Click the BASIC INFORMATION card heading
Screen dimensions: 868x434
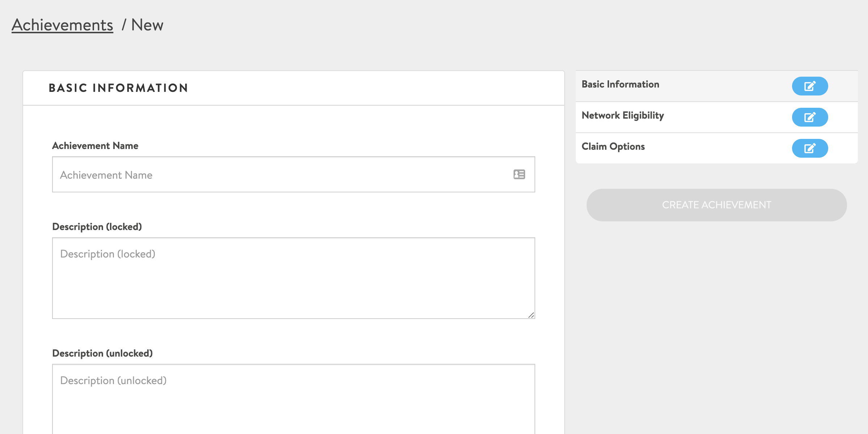pos(118,88)
